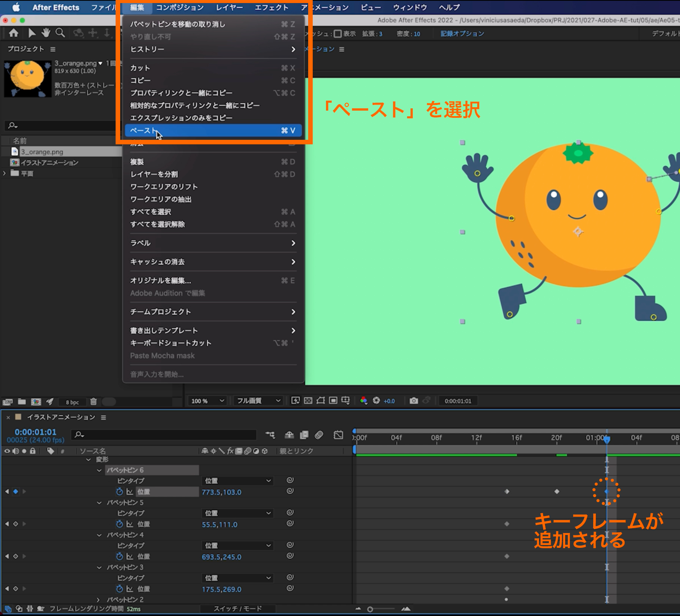Check the mesh 表示 checkbox
The width and height of the screenshot is (680, 616).
(x=337, y=34)
